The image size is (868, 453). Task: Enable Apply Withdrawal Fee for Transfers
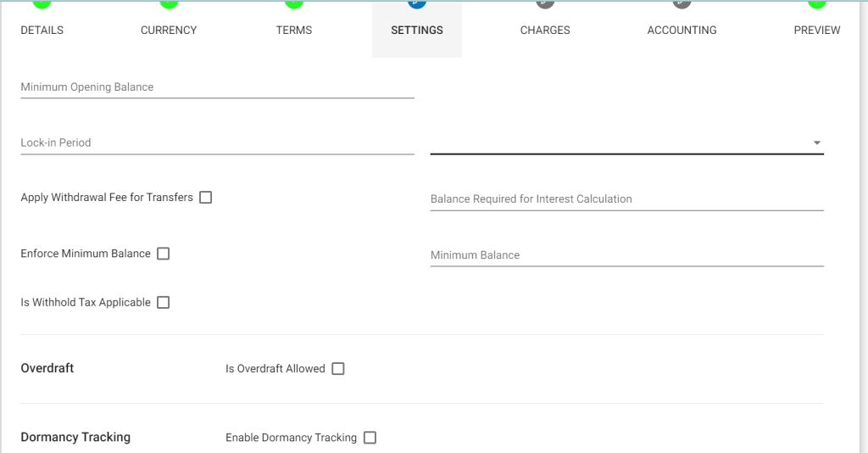[x=205, y=197]
